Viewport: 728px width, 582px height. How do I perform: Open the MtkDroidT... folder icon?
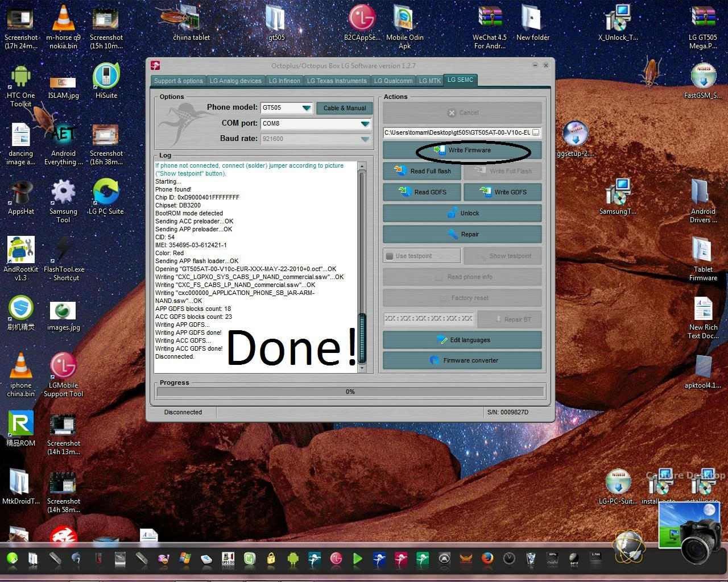coord(21,487)
